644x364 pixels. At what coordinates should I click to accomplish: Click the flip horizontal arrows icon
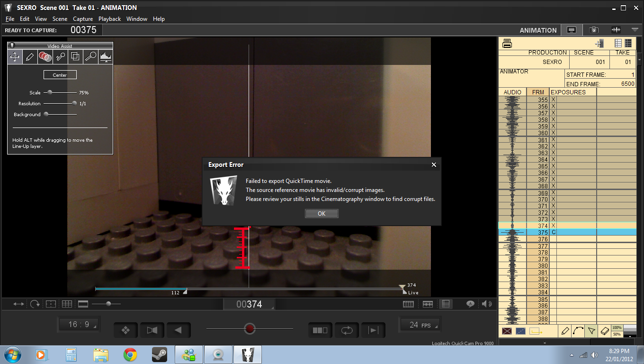point(18,304)
